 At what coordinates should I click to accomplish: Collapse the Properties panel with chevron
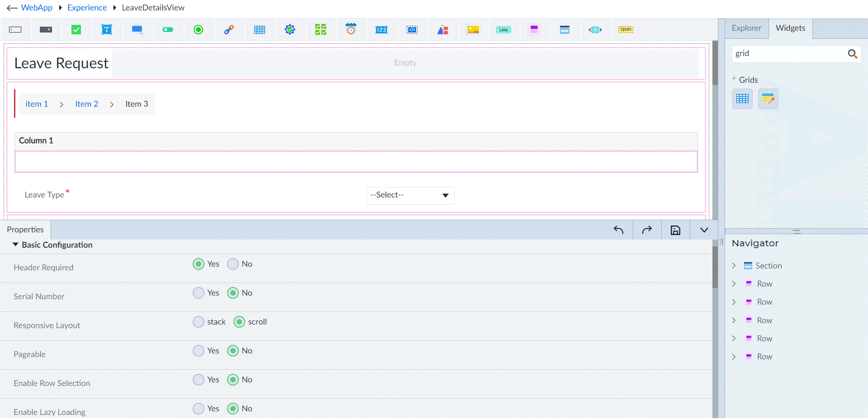point(704,230)
